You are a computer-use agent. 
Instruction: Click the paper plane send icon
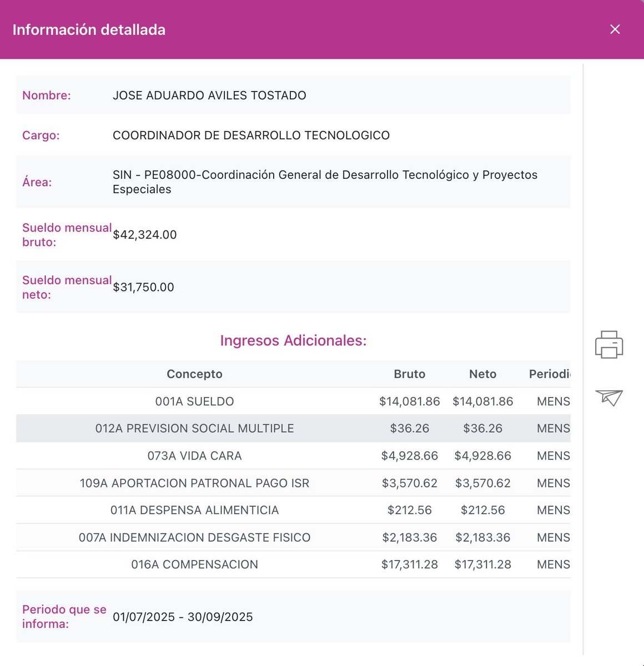coord(609,397)
